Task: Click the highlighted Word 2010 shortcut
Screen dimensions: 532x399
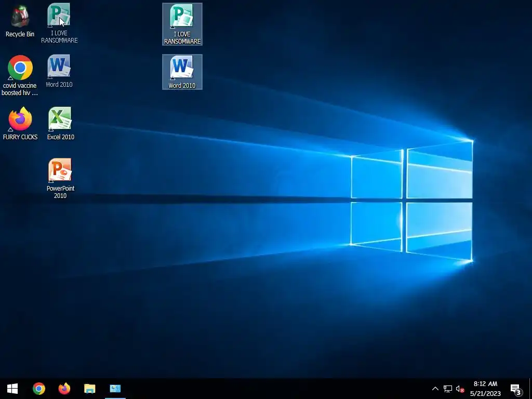Action: 182,72
